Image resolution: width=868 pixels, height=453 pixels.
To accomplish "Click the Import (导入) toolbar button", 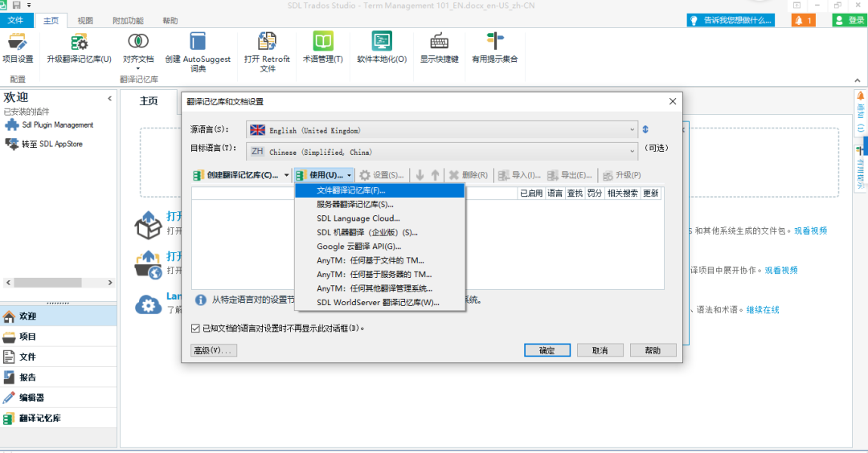I will tap(518, 175).
